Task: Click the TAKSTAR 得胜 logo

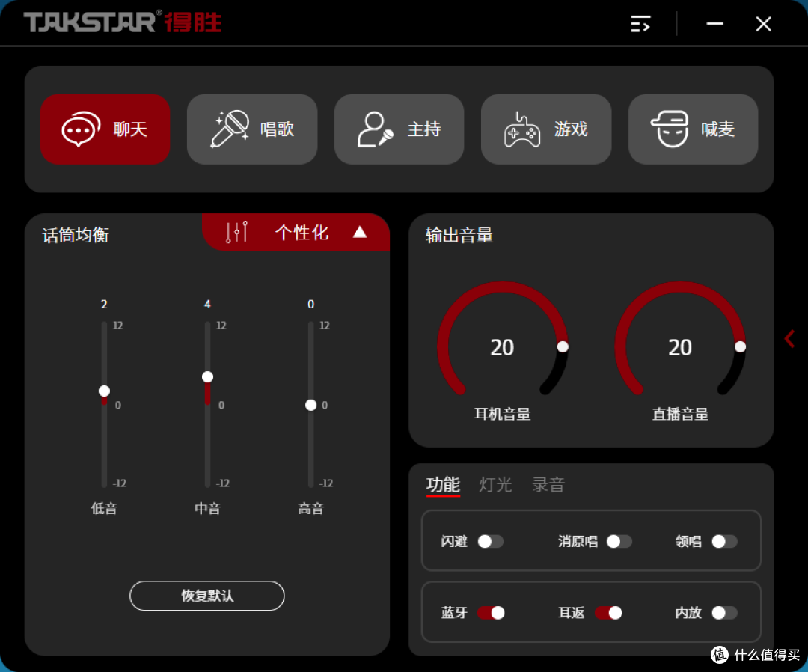Action: pos(123,22)
